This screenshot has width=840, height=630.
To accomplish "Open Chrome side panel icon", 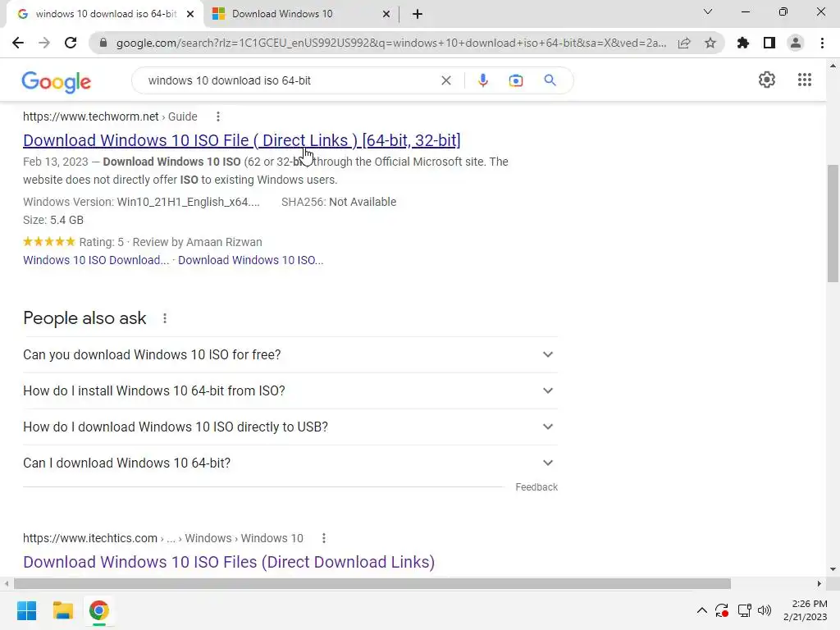I will coord(769,43).
